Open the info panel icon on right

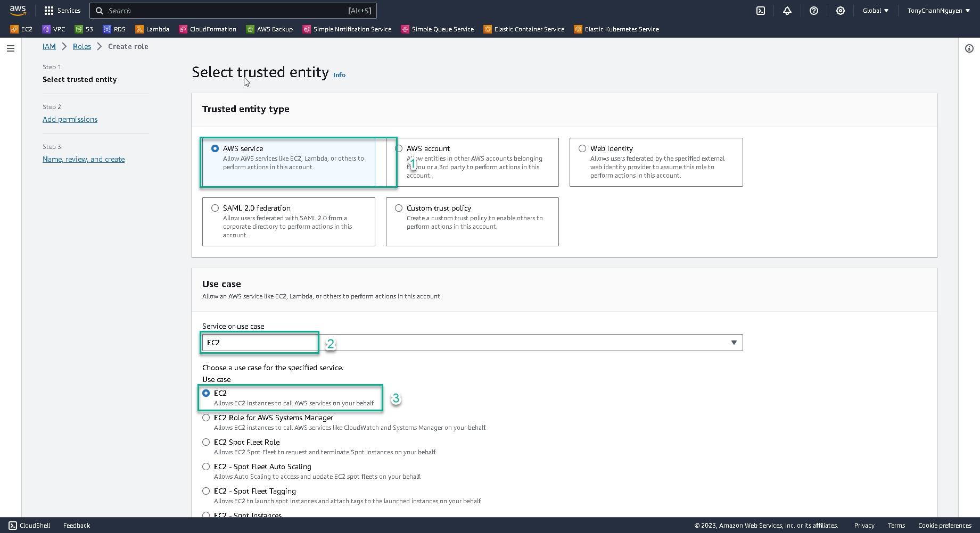click(x=969, y=48)
